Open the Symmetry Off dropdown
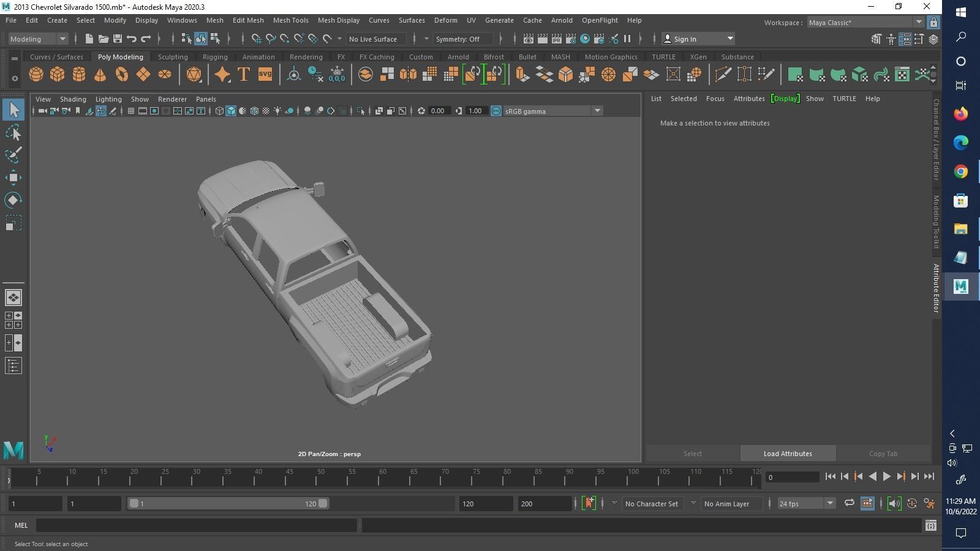Viewport: 980px width, 551px height. [463, 39]
